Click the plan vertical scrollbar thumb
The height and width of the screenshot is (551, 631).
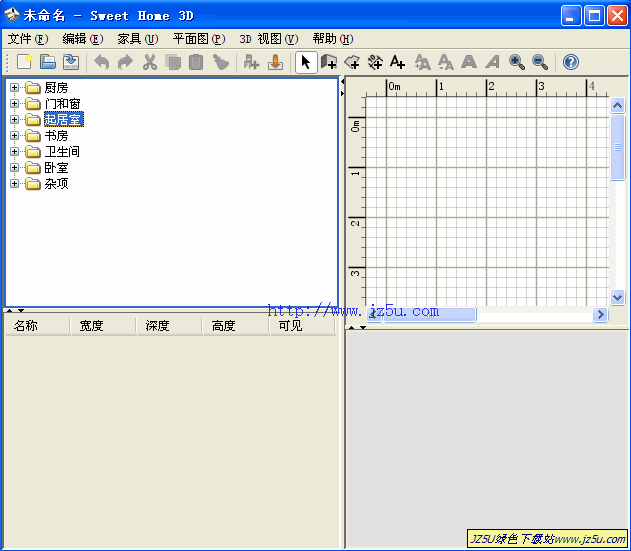617,148
